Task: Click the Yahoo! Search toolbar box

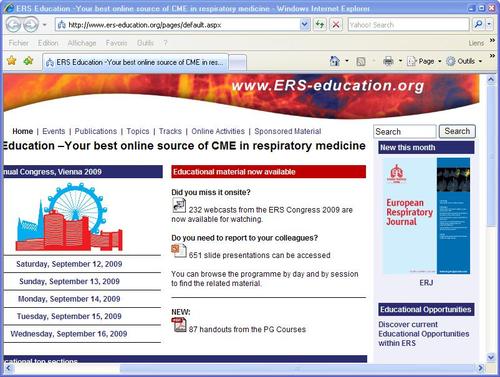Action: point(408,25)
